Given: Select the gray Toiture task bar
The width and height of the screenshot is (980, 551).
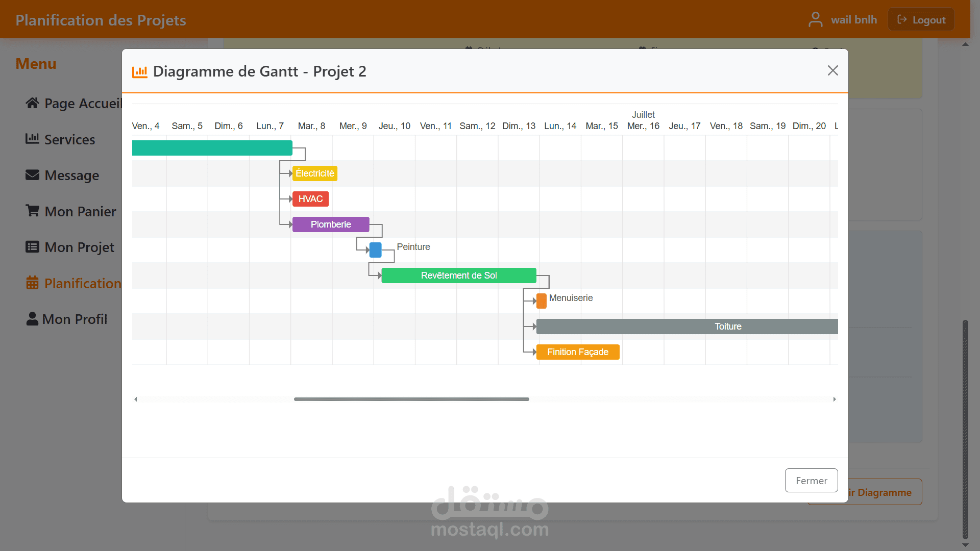Looking at the screenshot, I should (x=687, y=327).
